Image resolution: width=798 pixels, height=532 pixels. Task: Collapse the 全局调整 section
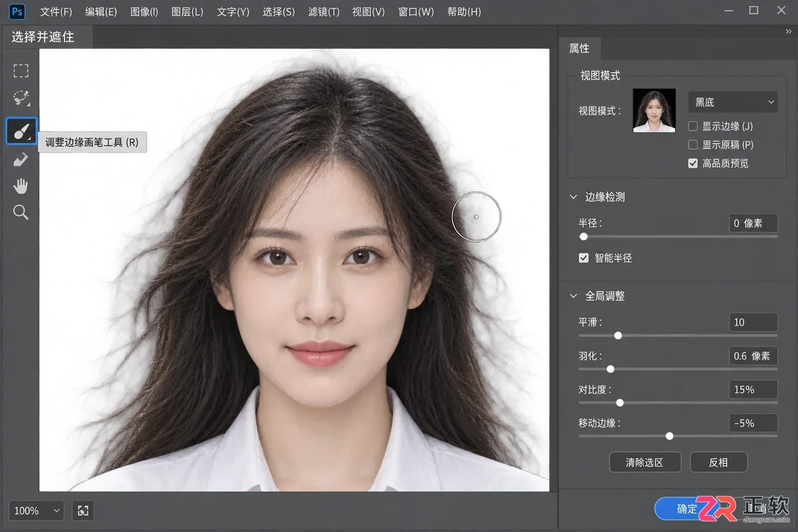[x=574, y=296]
